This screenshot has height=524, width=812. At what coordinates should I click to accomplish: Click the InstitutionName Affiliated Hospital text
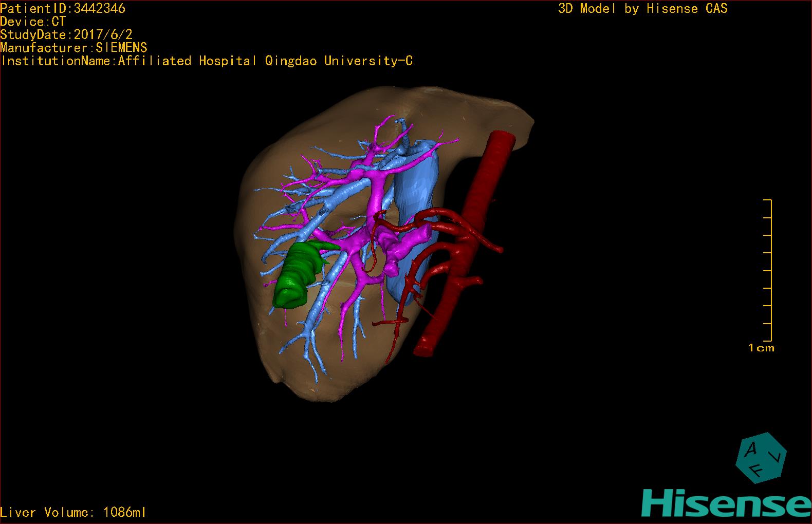pyautogui.click(x=207, y=61)
